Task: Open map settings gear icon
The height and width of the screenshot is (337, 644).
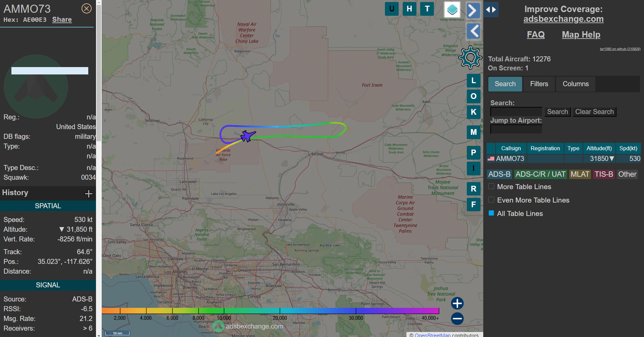Action: (x=470, y=58)
